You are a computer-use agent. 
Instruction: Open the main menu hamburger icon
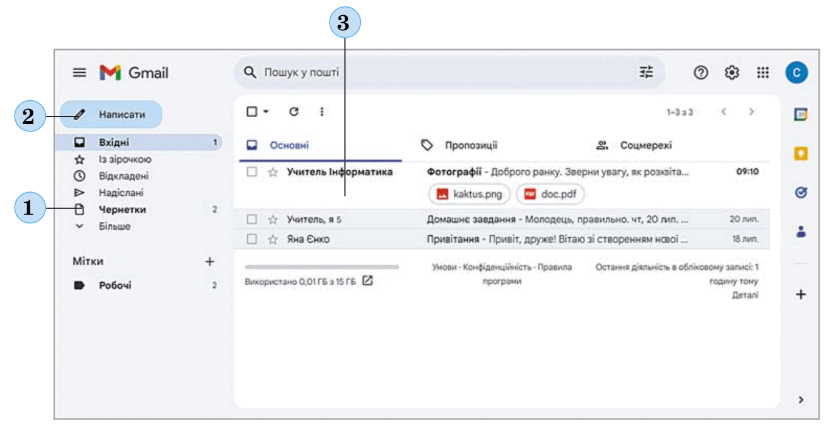(x=79, y=72)
